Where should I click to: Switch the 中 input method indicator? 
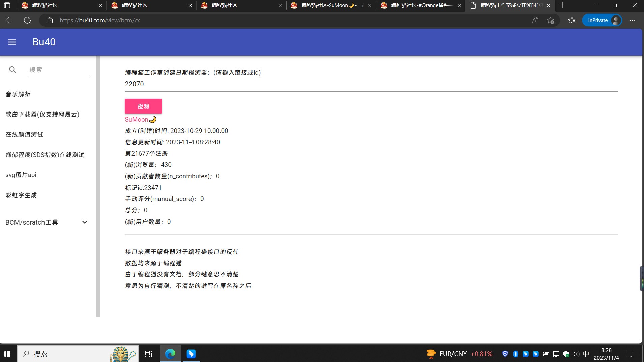(x=586, y=354)
